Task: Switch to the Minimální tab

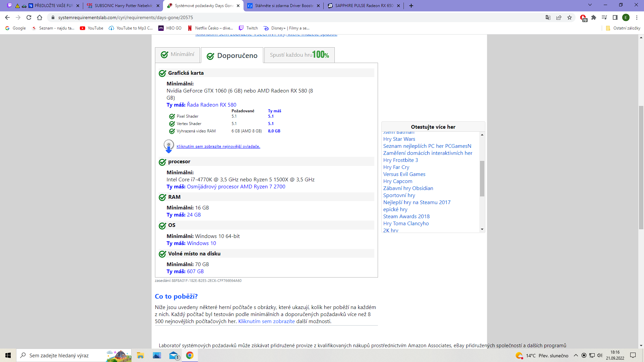Action: 178,55
